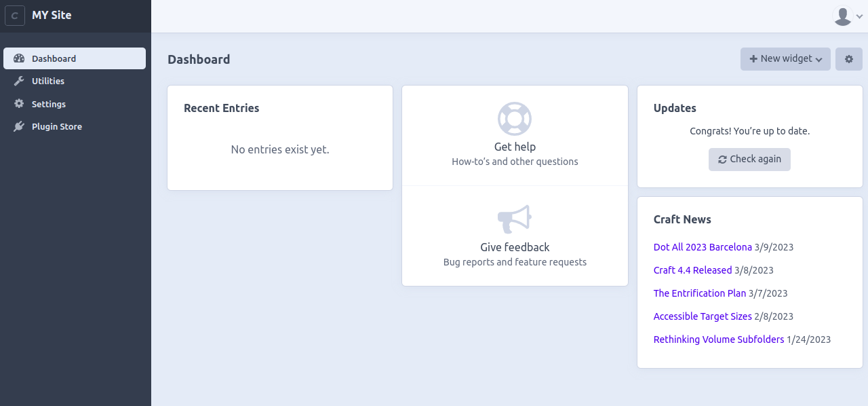Viewport: 868px width, 406px height.
Task: Expand the New widget dropdown
Action: coord(785,59)
